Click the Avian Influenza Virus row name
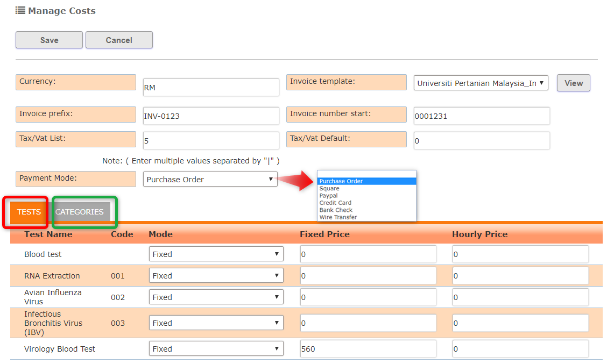614x364 pixels. tap(53, 297)
